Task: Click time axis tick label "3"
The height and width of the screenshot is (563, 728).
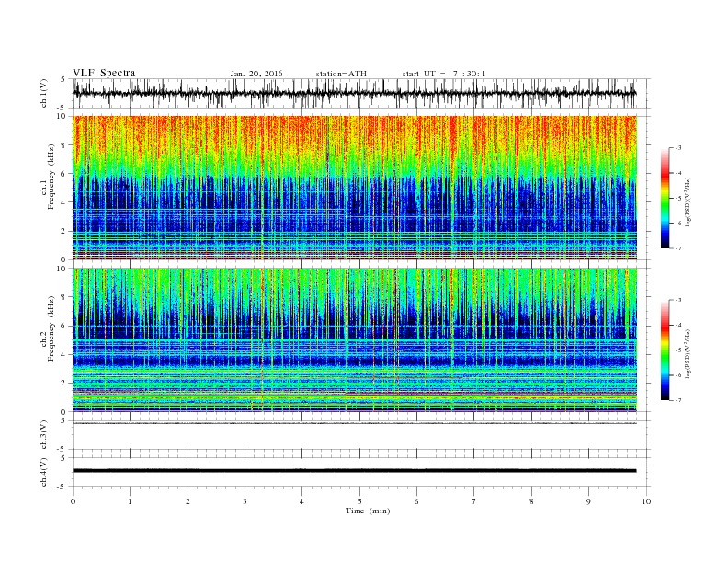Action: point(245,501)
